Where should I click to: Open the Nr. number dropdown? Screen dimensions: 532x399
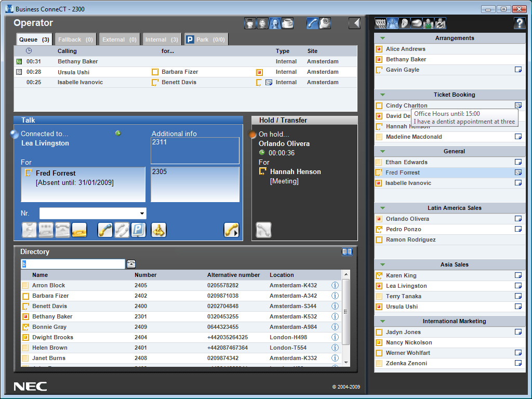click(x=142, y=214)
